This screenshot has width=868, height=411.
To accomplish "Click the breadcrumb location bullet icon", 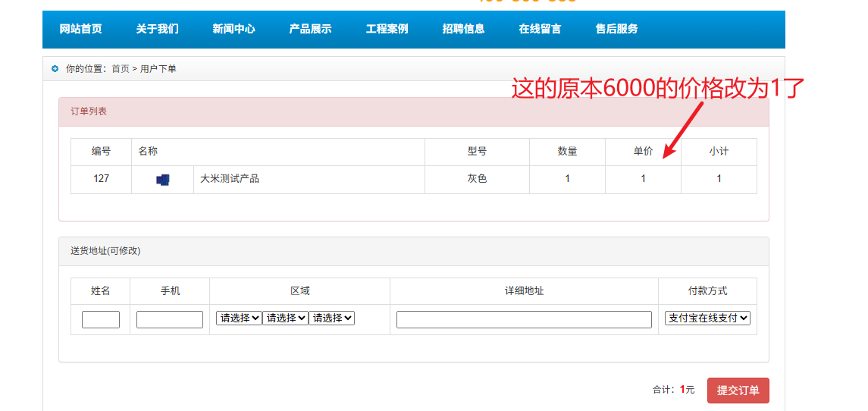I will click(x=55, y=69).
